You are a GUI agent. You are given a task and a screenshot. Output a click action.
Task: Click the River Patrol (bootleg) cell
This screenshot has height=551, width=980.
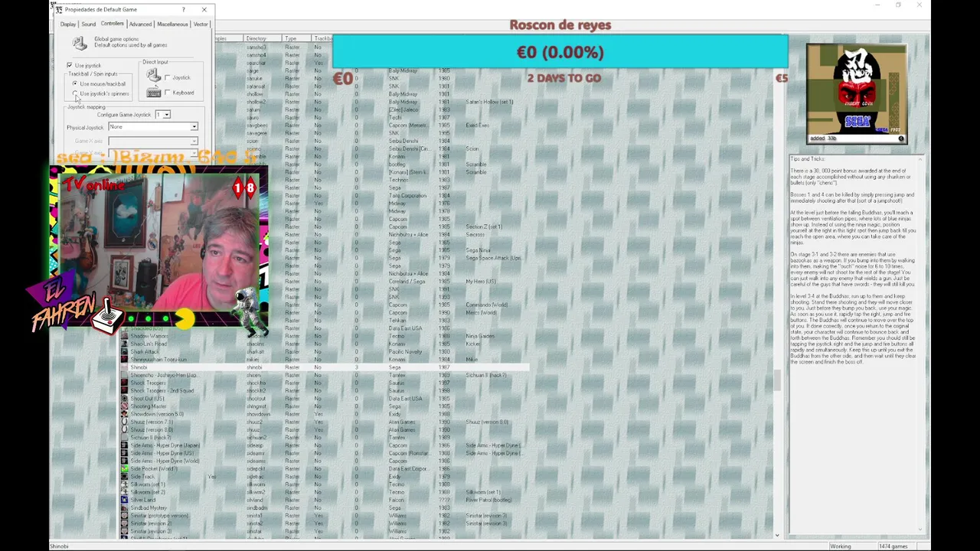click(x=488, y=500)
